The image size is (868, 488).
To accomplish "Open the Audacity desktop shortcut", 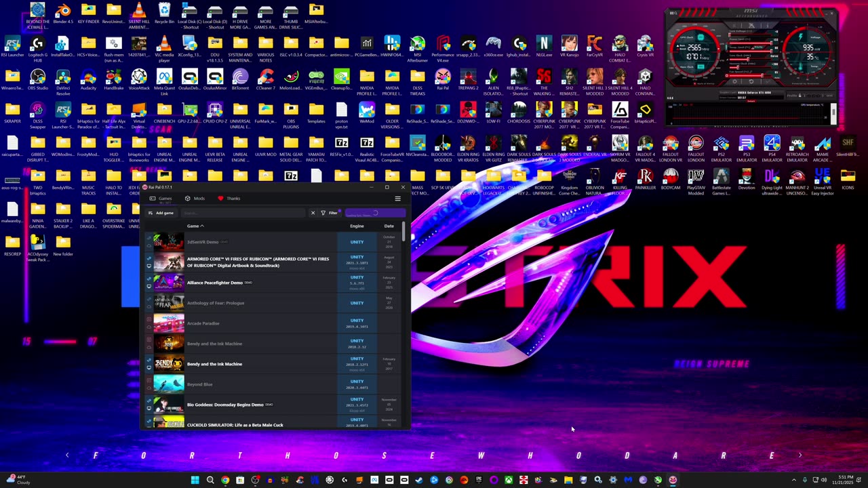I will click(88, 81).
